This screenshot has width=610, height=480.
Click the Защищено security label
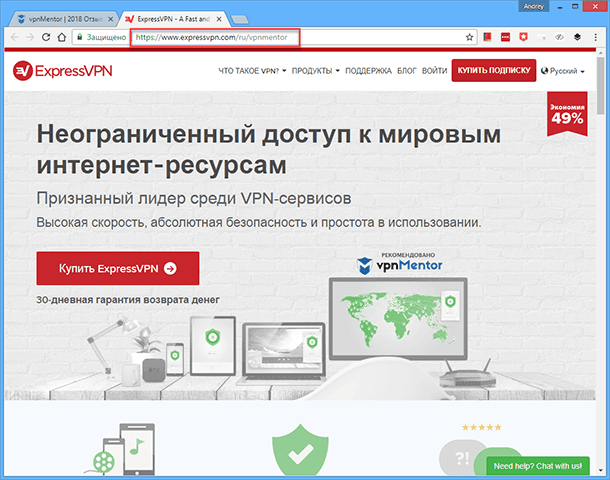[x=106, y=37]
